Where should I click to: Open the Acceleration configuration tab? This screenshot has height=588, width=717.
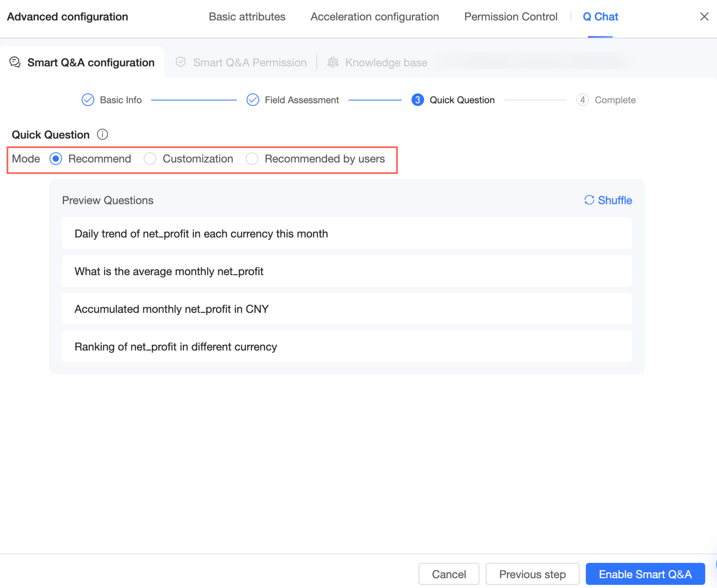374,17
